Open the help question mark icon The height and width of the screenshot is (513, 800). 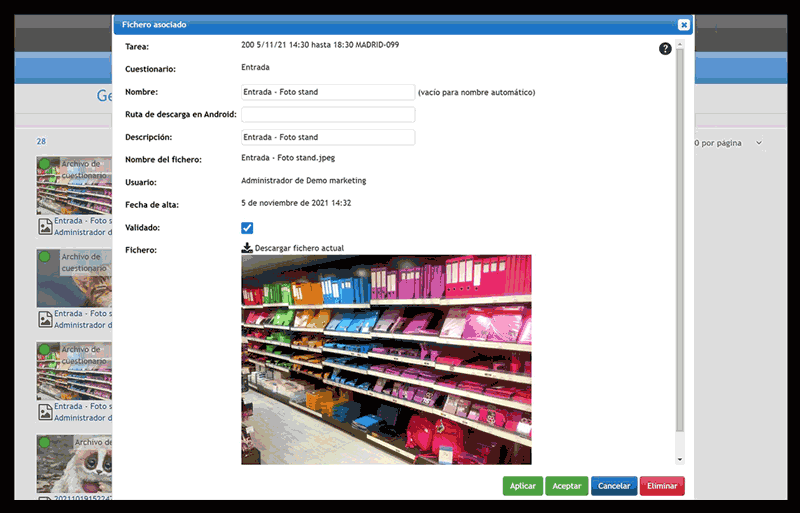click(x=665, y=48)
